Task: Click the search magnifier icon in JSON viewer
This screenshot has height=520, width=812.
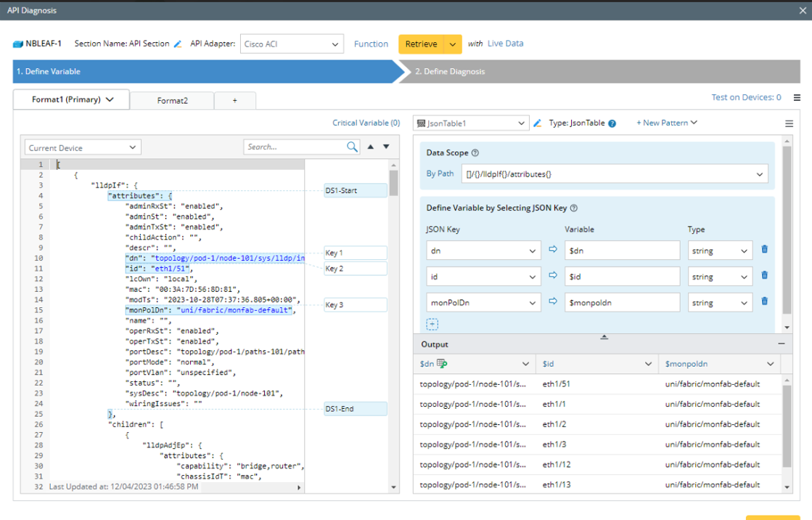Action: (x=352, y=147)
